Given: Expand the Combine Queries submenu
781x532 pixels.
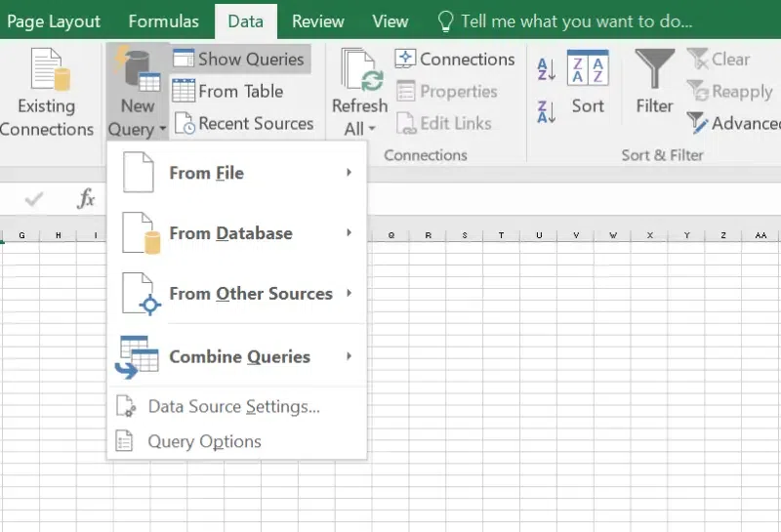Looking at the screenshot, I should [x=237, y=356].
